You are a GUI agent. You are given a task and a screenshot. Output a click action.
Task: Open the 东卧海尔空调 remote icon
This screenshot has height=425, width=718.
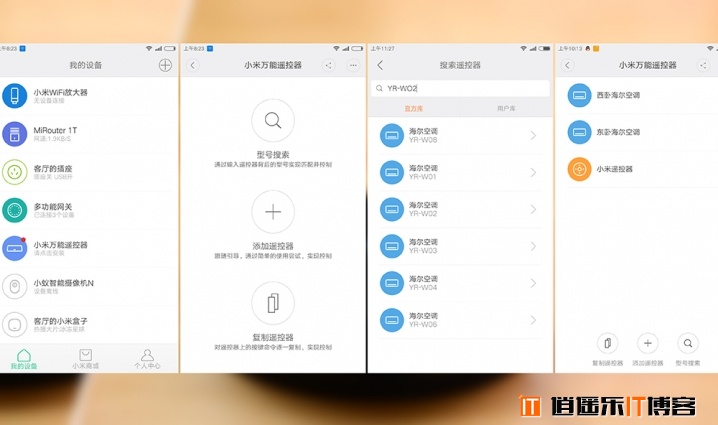click(579, 132)
